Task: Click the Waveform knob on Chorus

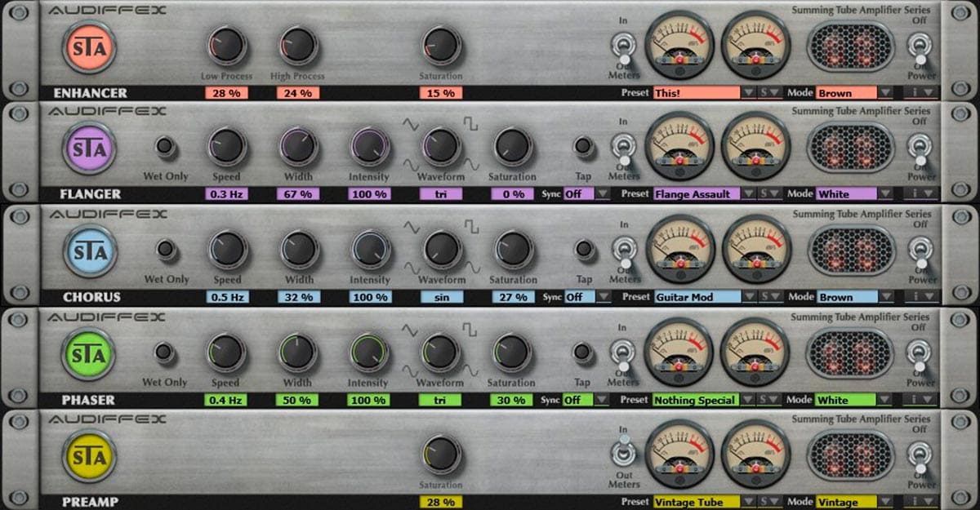Action: tap(442, 250)
